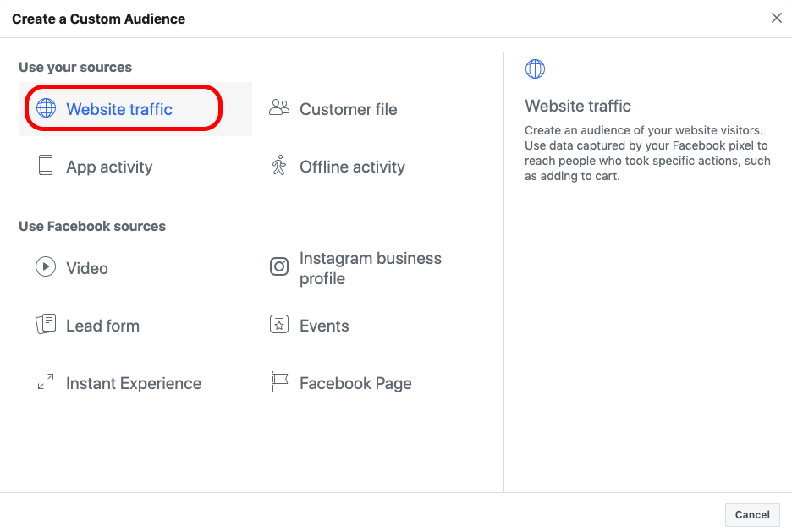
Task: Click the Customer file people icon
Action: (279, 107)
